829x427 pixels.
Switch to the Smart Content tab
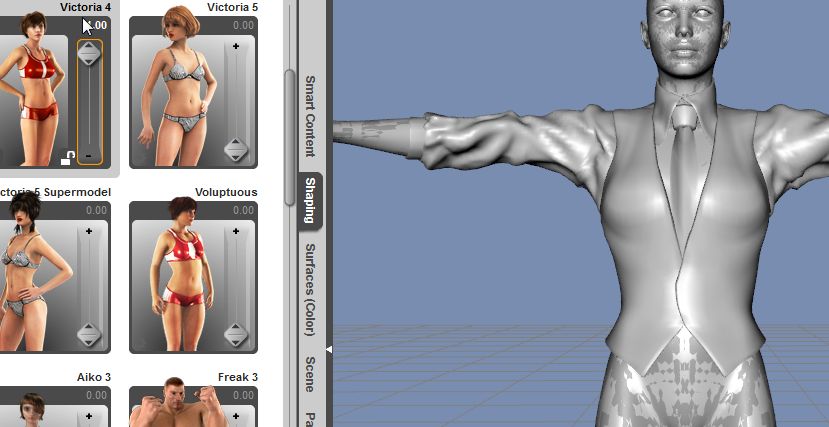[x=310, y=116]
